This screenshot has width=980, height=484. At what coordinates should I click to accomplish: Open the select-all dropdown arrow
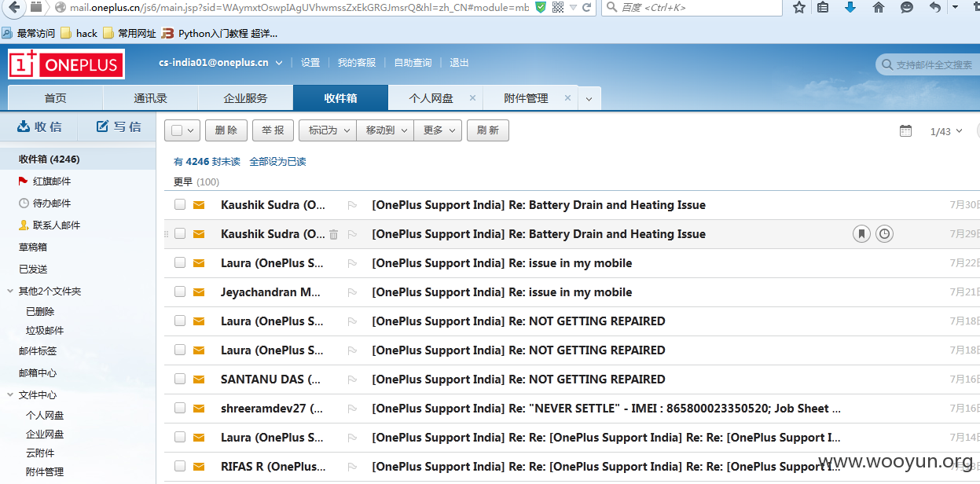[x=192, y=130]
